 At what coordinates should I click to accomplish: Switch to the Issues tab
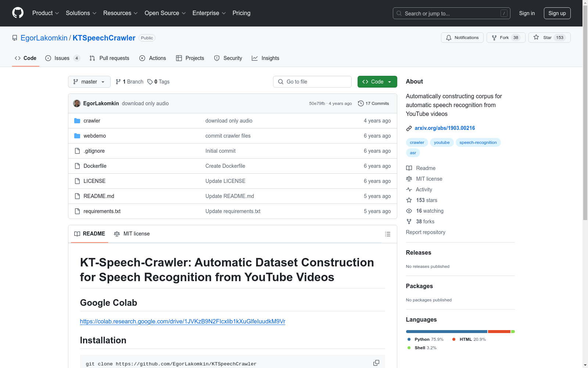pos(62,58)
